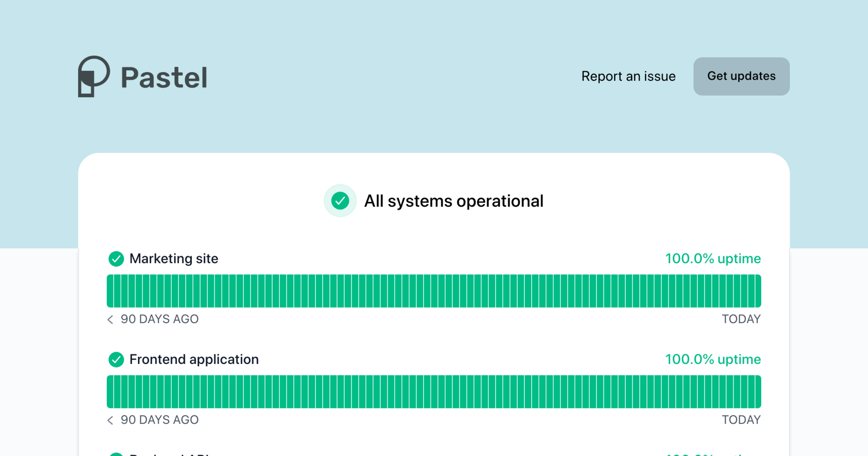Image resolution: width=868 pixels, height=456 pixels.
Task: Click the last day bar in Frontend application timeline
Action: (758, 392)
